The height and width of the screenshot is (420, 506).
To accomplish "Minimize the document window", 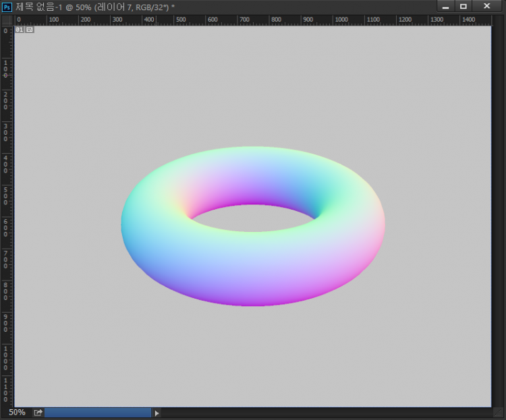I will click(445, 7).
